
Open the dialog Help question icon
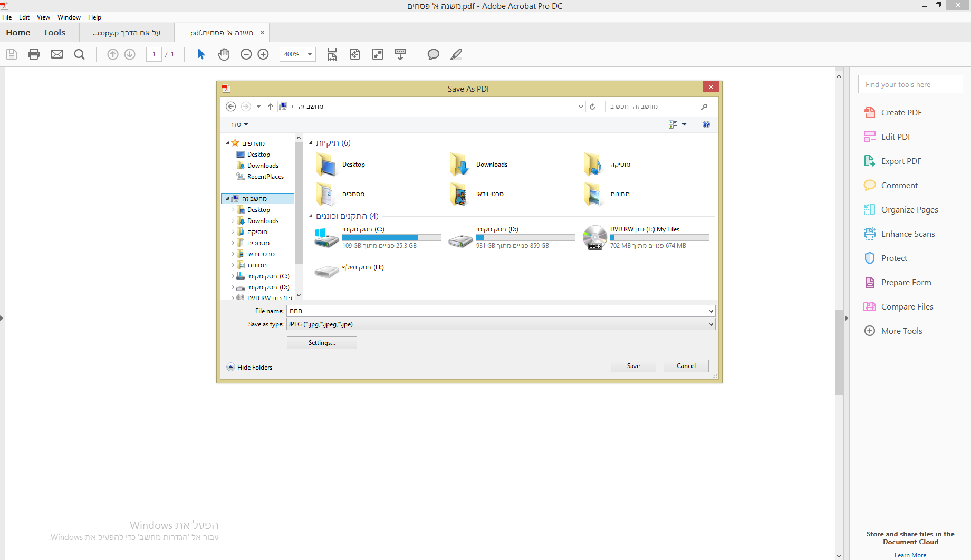click(x=706, y=124)
